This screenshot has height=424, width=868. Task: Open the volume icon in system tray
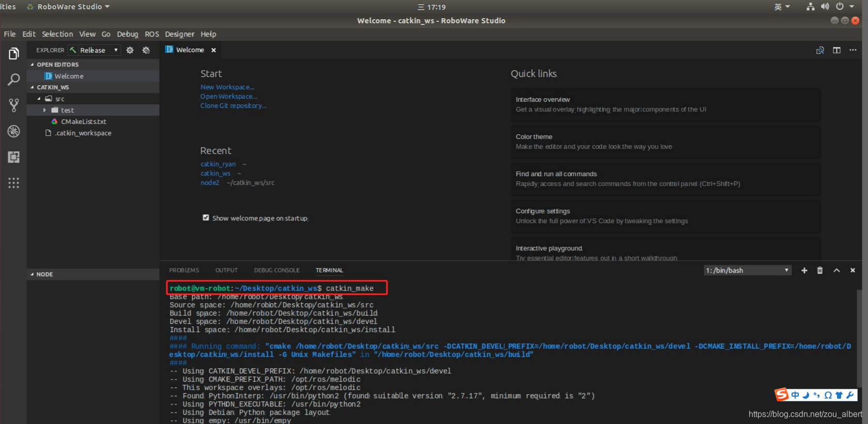pyautogui.click(x=825, y=7)
